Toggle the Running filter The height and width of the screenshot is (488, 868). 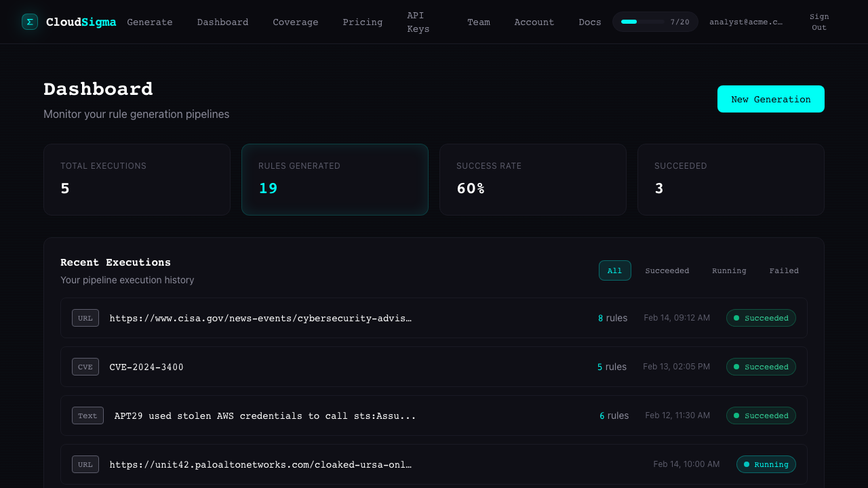729,270
